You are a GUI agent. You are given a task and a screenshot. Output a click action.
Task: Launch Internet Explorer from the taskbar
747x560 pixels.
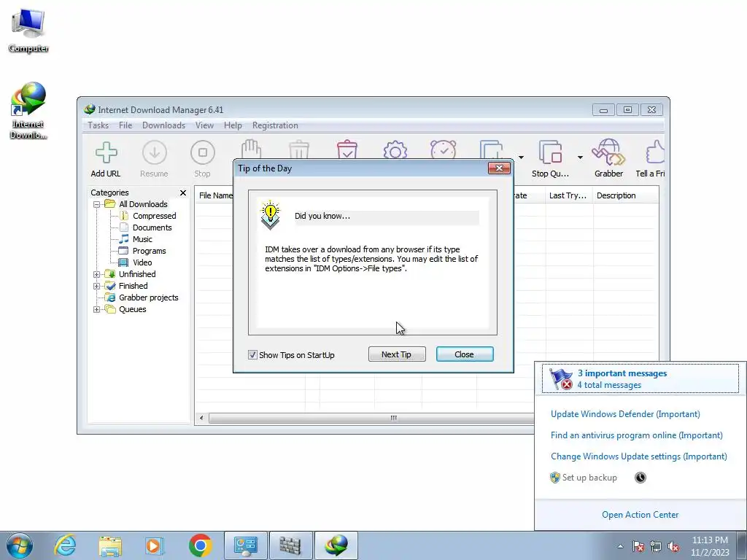[x=65, y=545]
